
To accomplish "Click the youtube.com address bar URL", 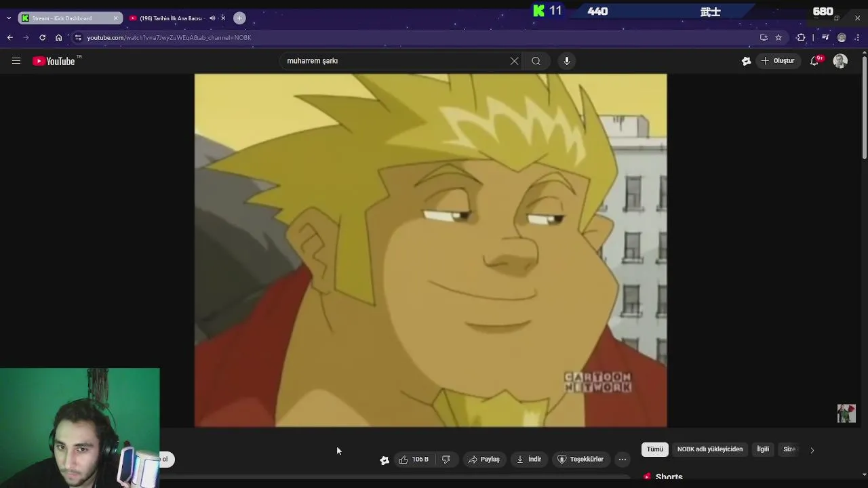I will click(x=169, y=37).
